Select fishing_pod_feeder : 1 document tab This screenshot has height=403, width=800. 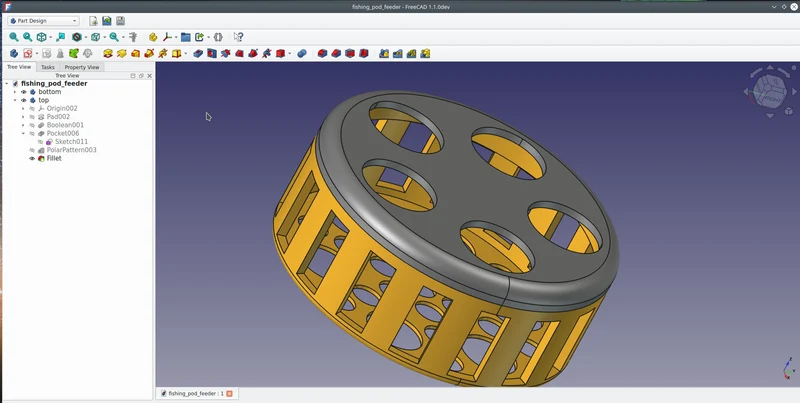(196, 393)
